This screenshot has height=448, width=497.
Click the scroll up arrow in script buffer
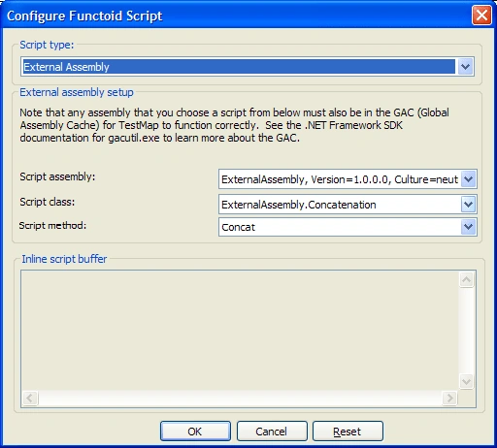tap(466, 279)
